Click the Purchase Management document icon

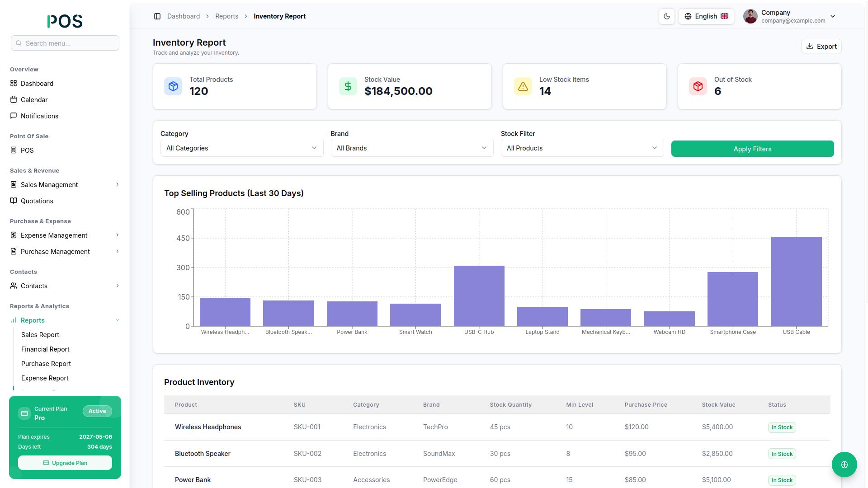point(14,251)
